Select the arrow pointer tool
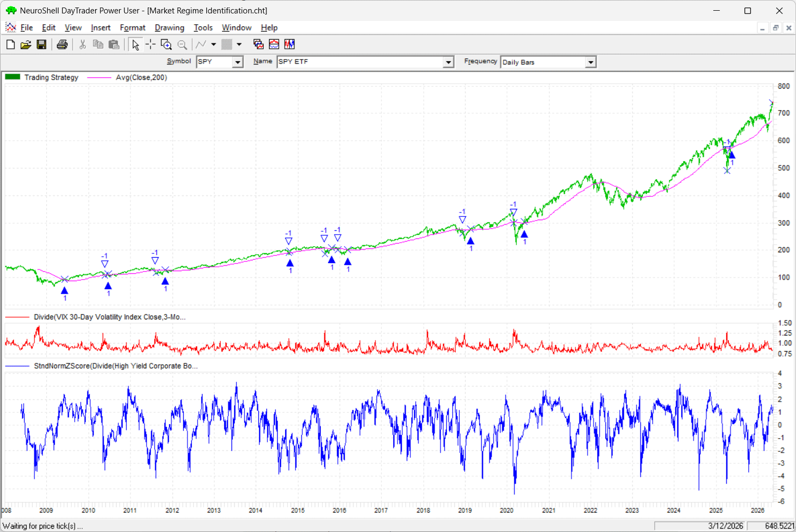 click(x=135, y=45)
